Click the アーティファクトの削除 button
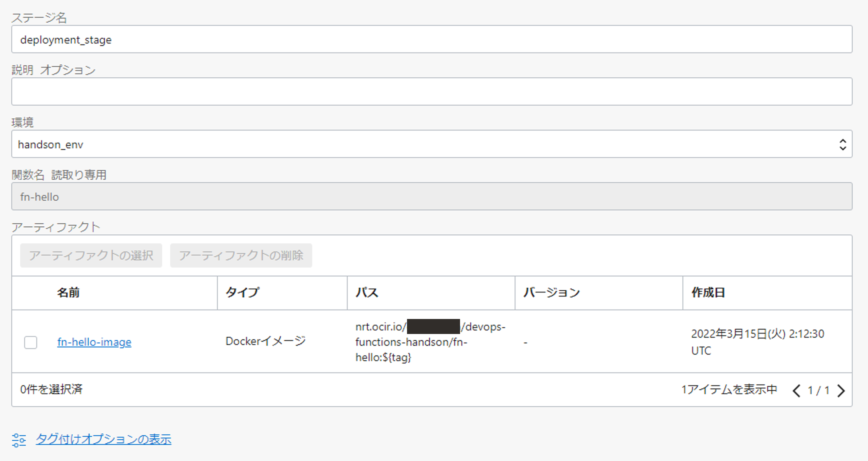Viewport: 868px width, 461px height. [x=241, y=256]
